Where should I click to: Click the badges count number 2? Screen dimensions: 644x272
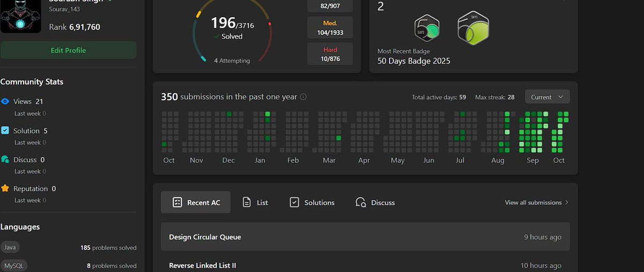click(x=381, y=6)
